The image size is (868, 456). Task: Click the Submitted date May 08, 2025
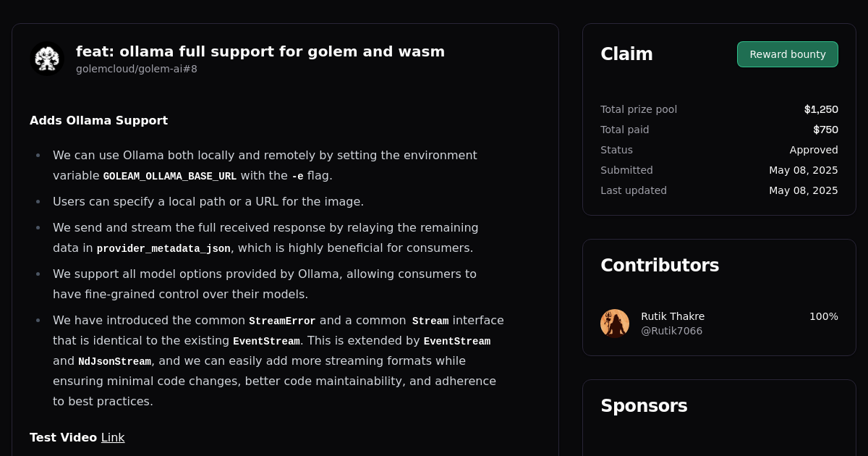coord(804,170)
